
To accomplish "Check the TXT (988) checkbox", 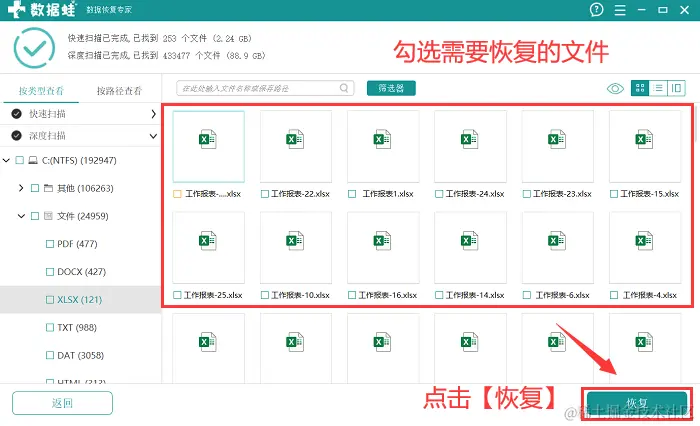I will point(50,327).
